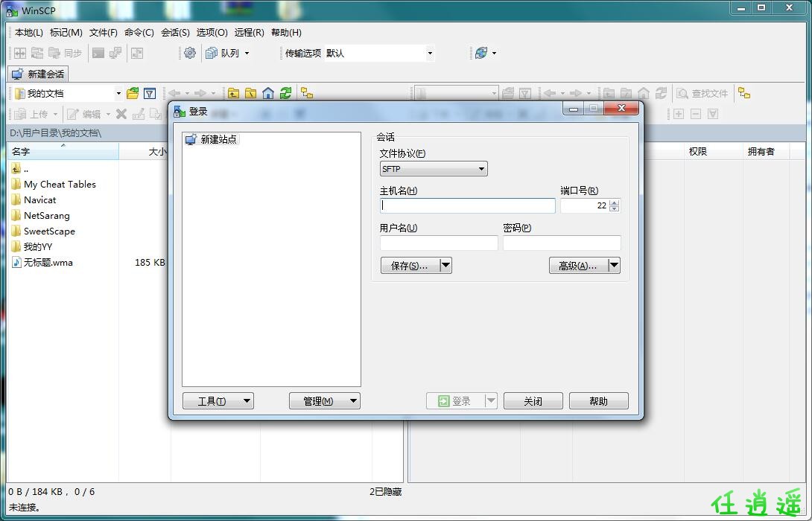Click the local file filter icon
Screen dimensions: 812x521
[x=150, y=93]
